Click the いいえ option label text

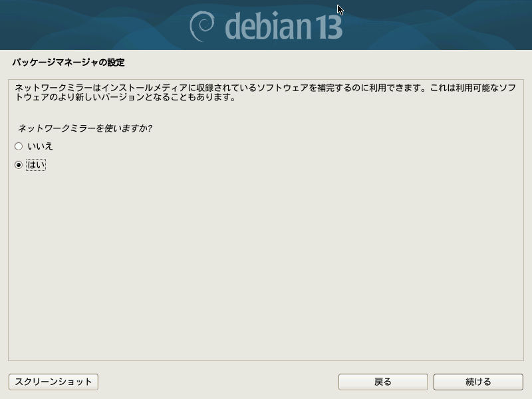coord(40,146)
